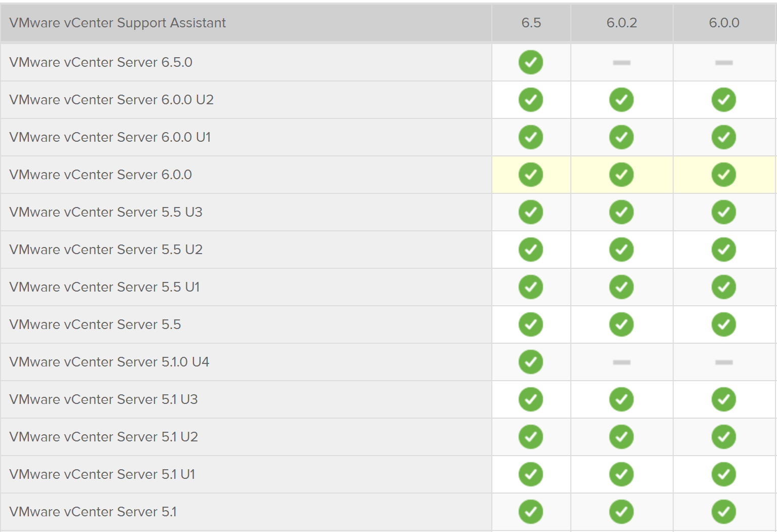This screenshot has width=777, height=532.
Task: Click the 'VMware vCenter Server 5.5 U2' row label
Action: click(106, 250)
